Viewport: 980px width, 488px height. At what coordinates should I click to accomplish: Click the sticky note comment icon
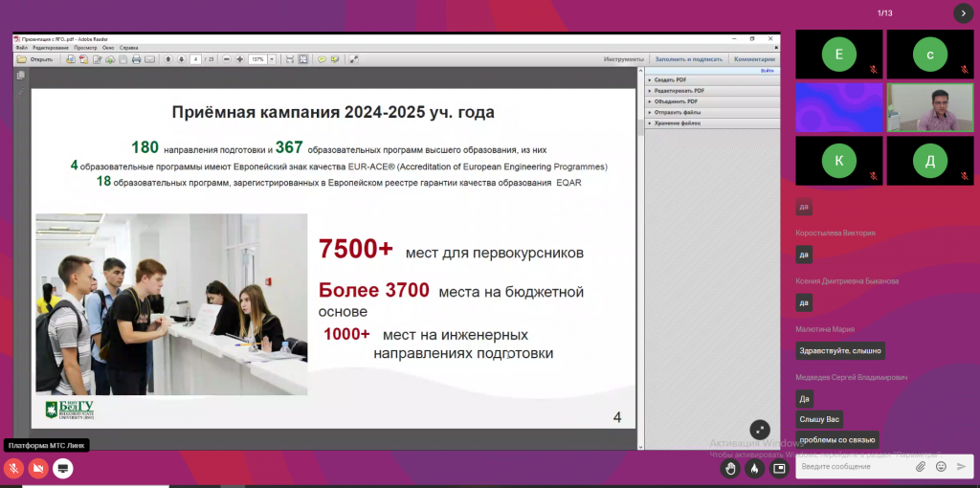coord(322,59)
